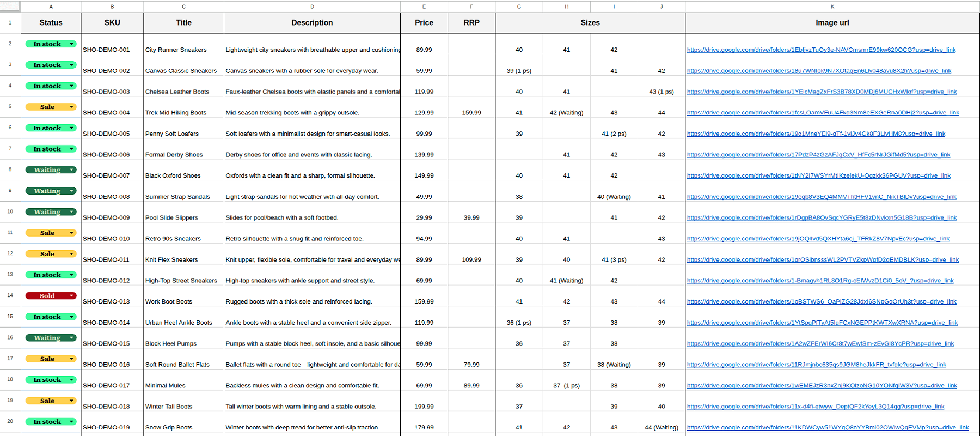Click the 44 (Waiting) size cell
Screen dimensions: 980x436
pos(661,427)
